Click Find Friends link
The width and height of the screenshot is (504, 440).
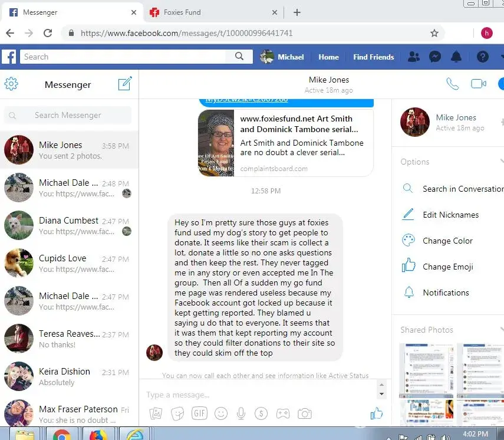[x=373, y=57]
